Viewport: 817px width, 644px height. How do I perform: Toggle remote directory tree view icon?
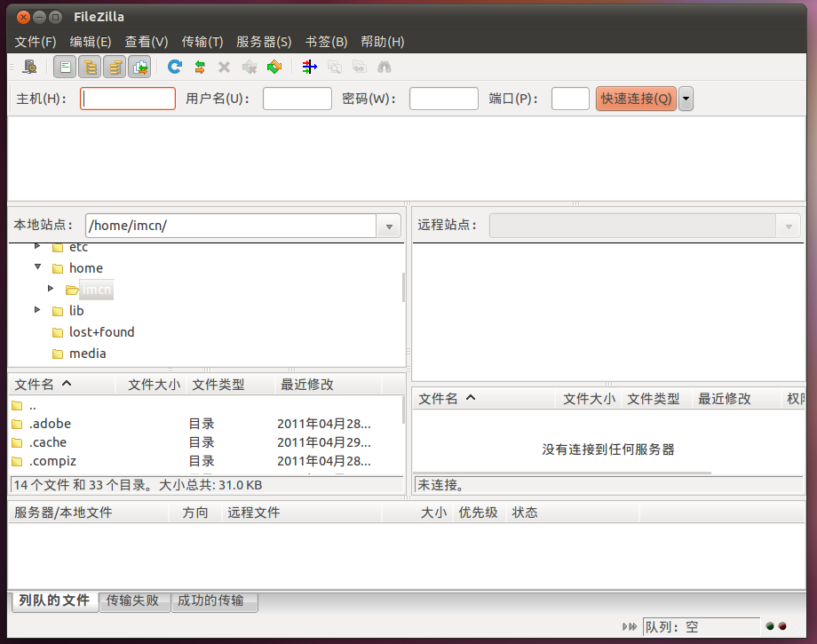(115, 67)
